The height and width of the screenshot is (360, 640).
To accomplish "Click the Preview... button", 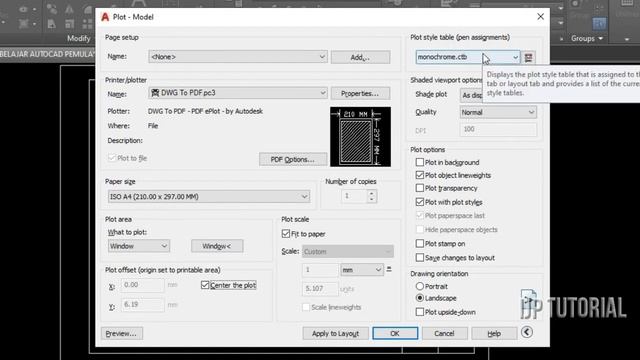I will [122, 333].
